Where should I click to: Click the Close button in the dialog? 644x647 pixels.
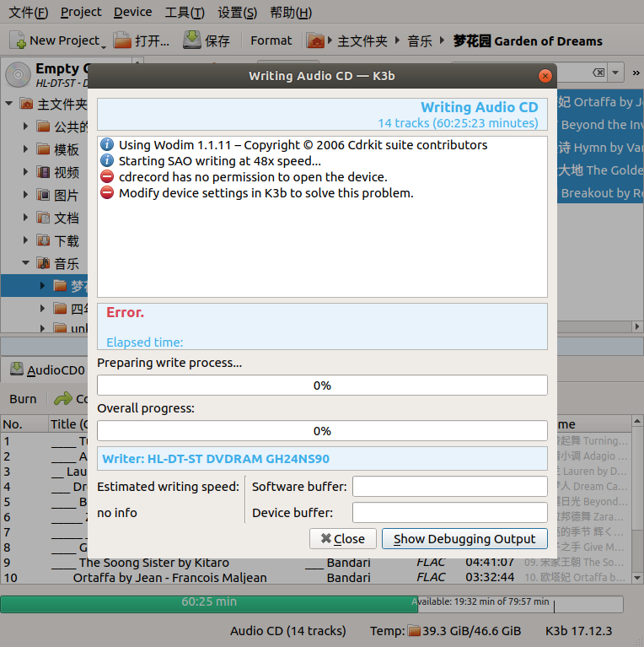pyautogui.click(x=342, y=538)
